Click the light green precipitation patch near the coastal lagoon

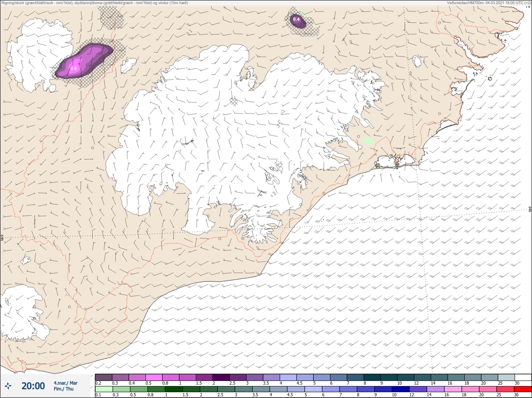(369, 141)
